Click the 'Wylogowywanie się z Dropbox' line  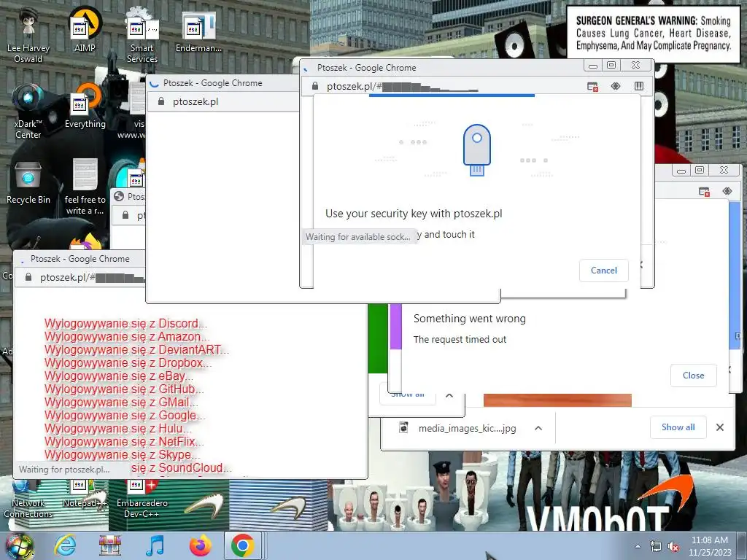(128, 363)
